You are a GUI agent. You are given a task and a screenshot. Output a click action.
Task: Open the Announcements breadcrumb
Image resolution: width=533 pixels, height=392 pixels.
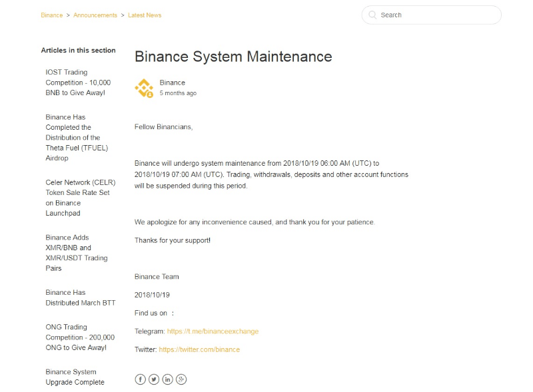tap(95, 15)
